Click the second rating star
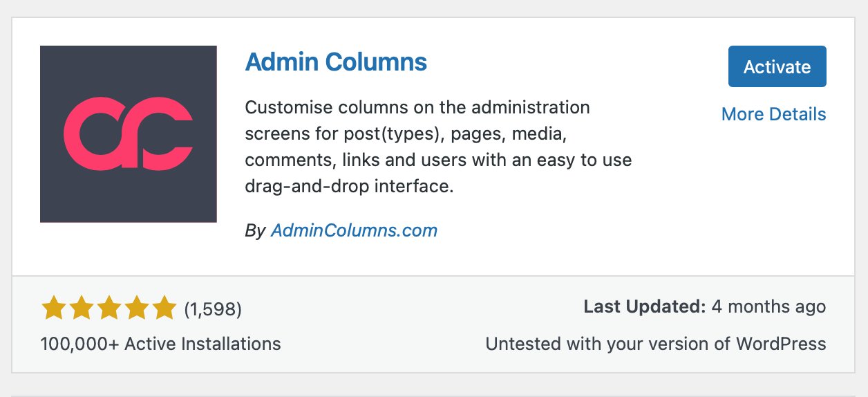 82,308
